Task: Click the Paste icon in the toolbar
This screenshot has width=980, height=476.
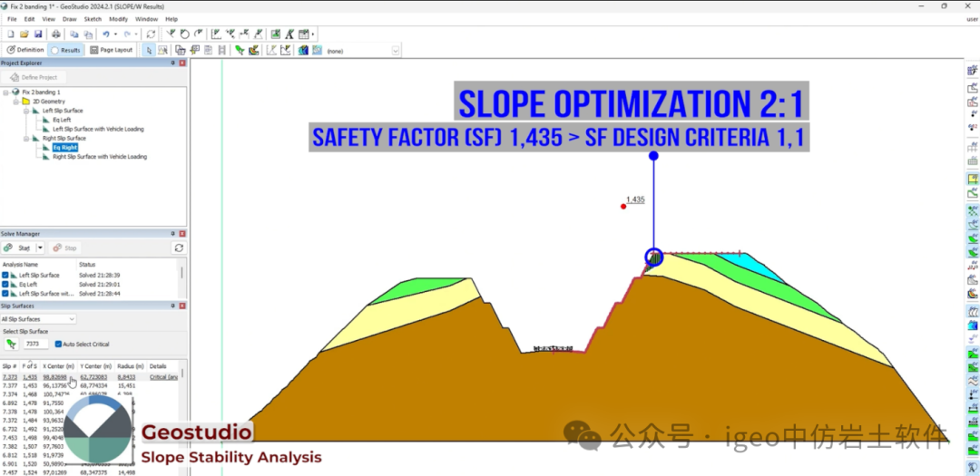Action: point(87,34)
